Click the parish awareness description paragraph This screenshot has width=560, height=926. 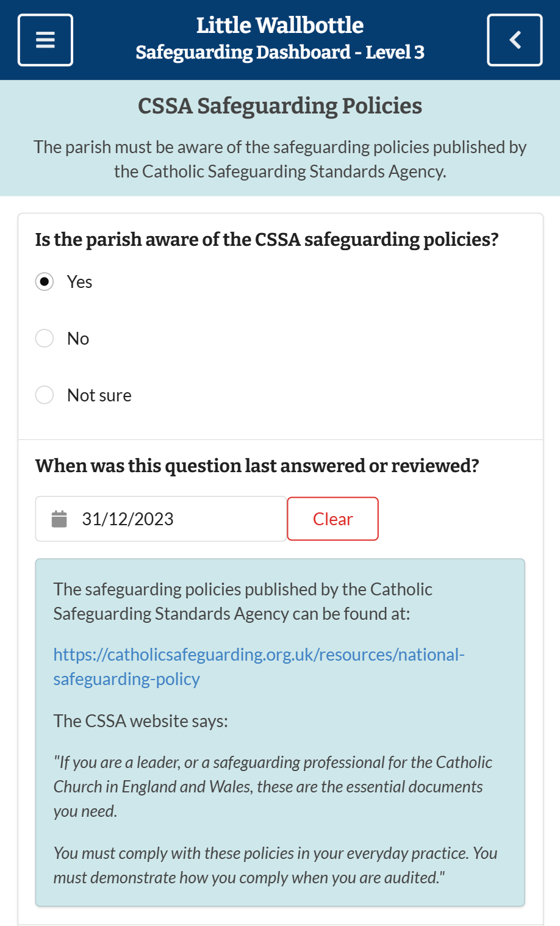click(280, 159)
